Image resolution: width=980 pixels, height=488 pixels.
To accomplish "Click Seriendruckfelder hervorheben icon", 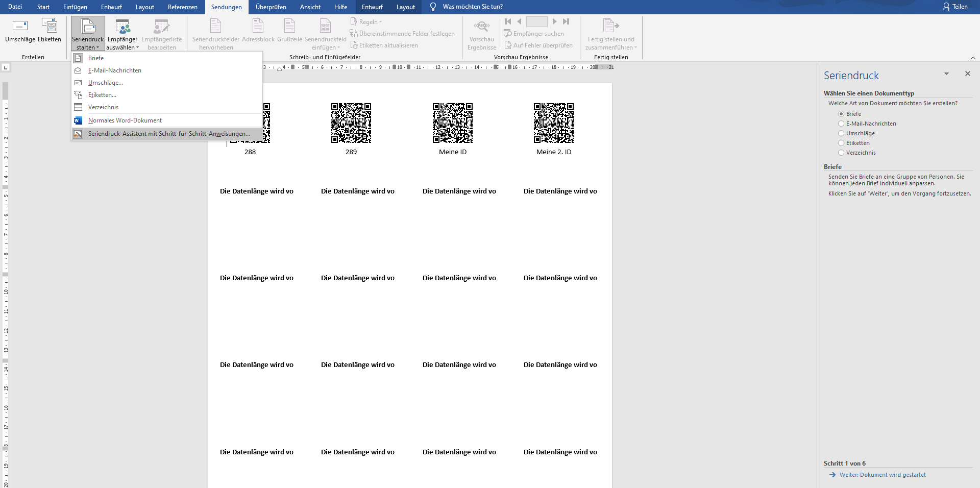I will pos(216,26).
